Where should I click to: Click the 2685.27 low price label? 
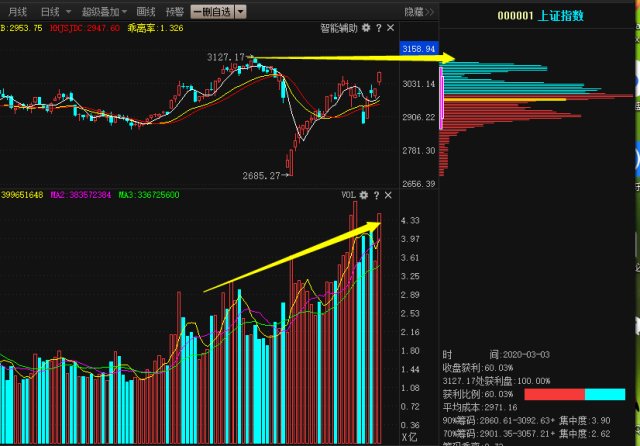[261, 175]
